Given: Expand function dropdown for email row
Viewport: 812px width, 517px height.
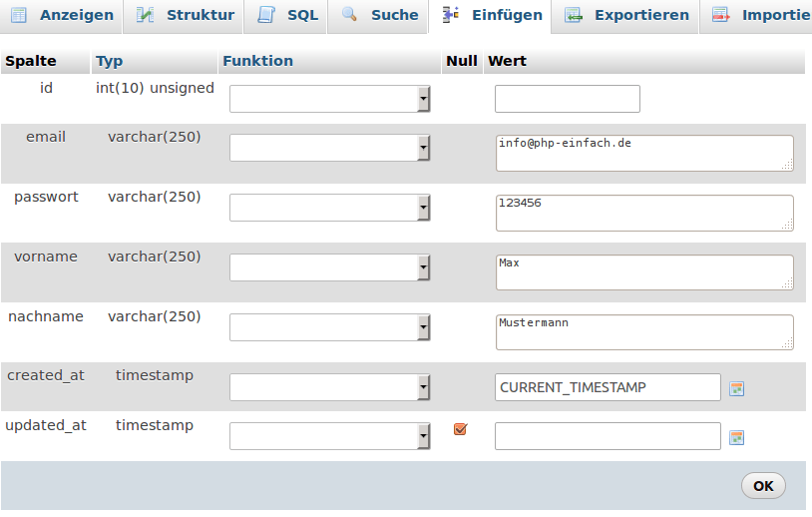Looking at the screenshot, I should [x=329, y=148].
